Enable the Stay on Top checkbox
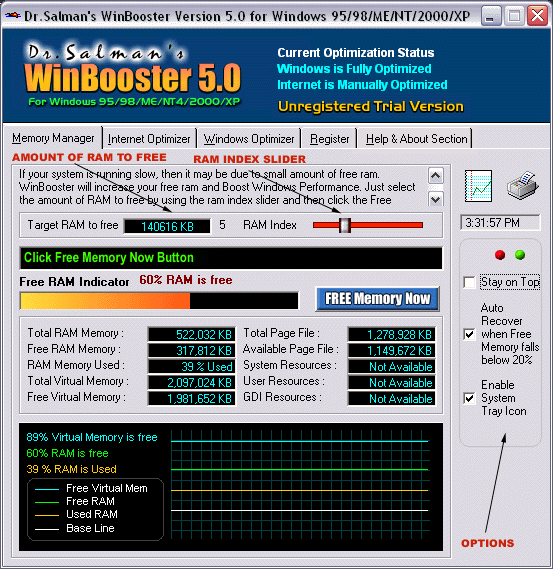The width and height of the screenshot is (553, 569). (x=469, y=282)
